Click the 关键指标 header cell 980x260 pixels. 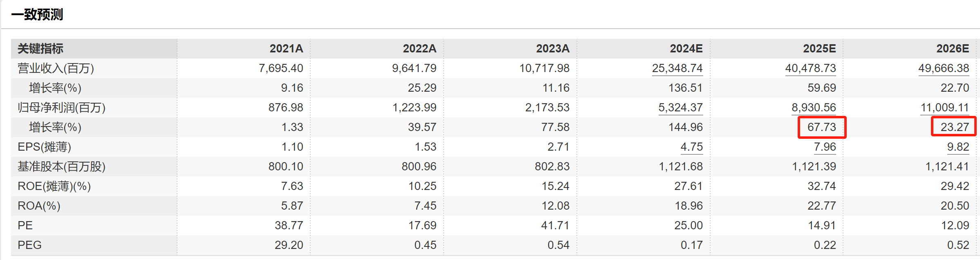[x=40, y=49]
